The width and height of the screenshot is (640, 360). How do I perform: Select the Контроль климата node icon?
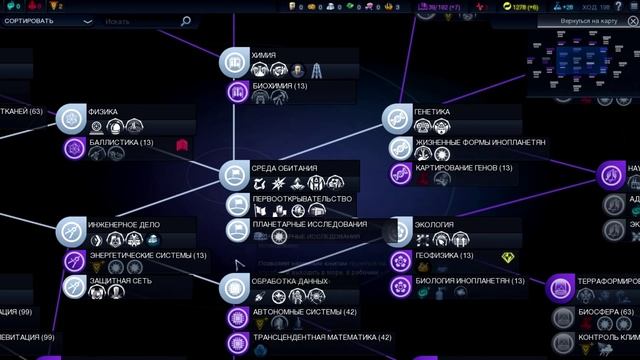[563, 343]
